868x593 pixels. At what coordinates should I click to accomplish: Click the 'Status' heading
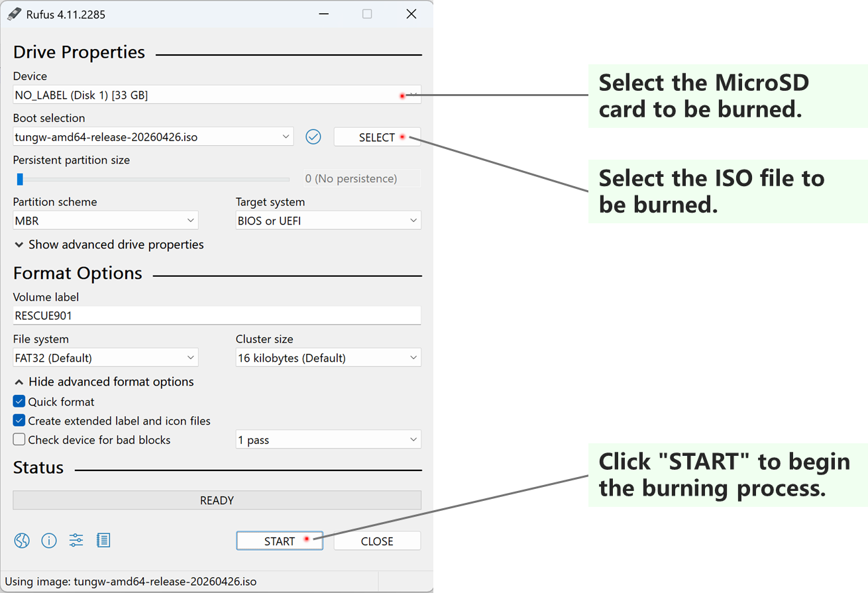click(38, 468)
